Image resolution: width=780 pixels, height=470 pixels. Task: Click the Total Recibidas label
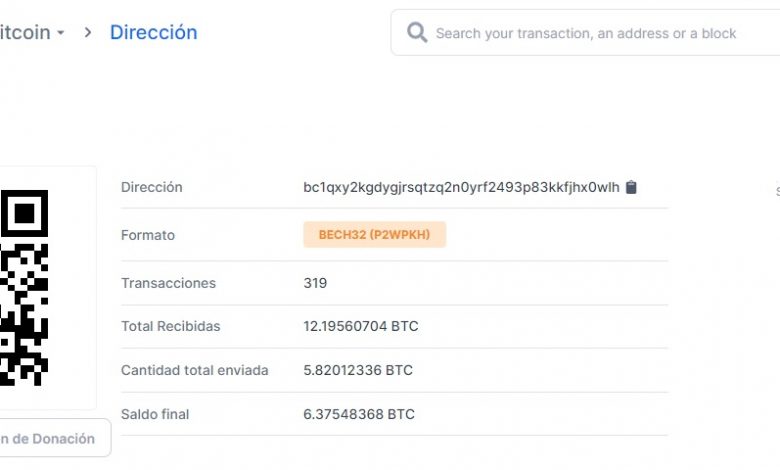click(170, 326)
